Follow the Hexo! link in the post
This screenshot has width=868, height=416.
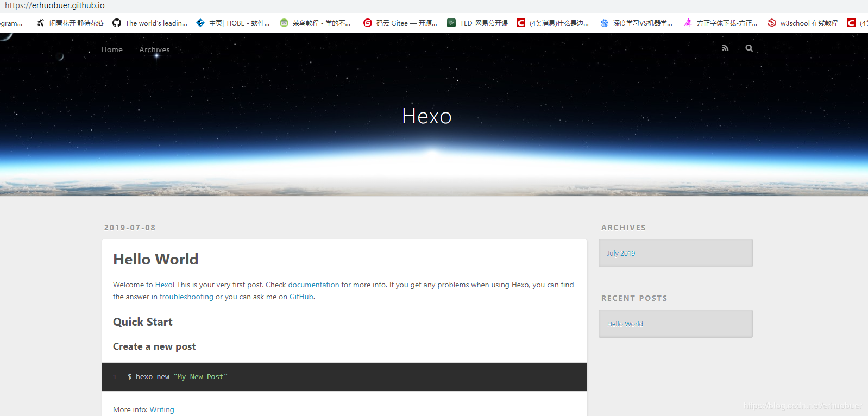click(x=165, y=285)
